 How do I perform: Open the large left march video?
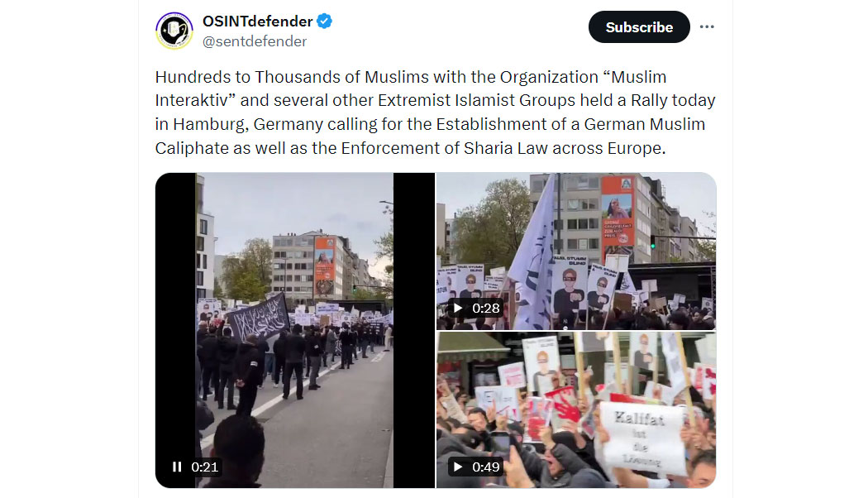coord(294,330)
